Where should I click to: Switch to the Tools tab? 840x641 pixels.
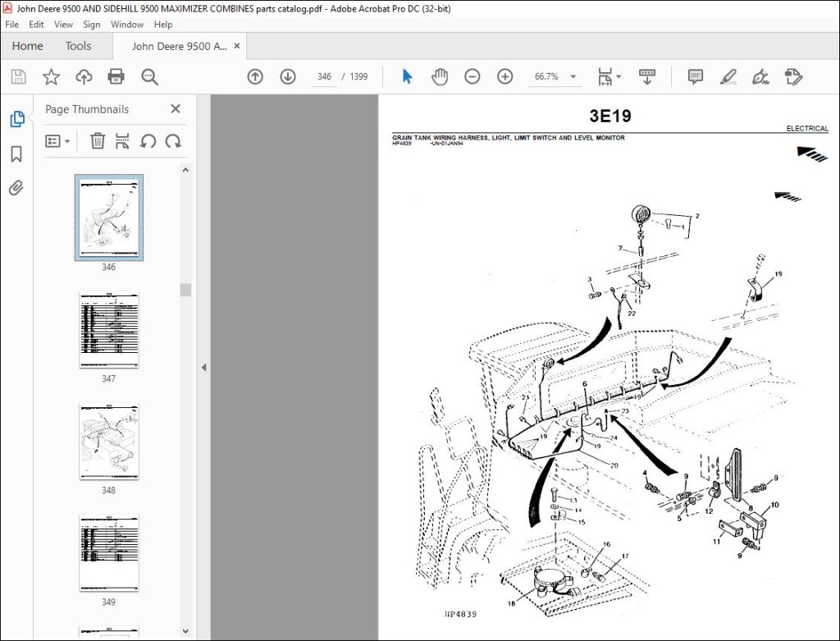point(78,46)
